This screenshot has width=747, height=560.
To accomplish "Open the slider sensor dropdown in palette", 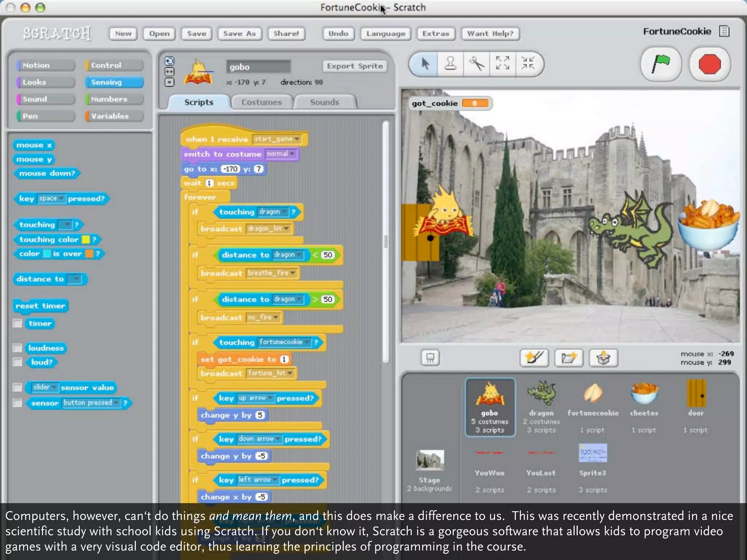I will point(45,387).
